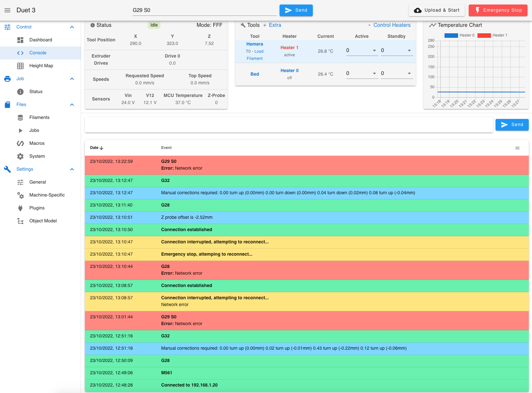Screen dimensions: 532x393
Task: Click the Jobs play arrow icon
Action: point(20,131)
